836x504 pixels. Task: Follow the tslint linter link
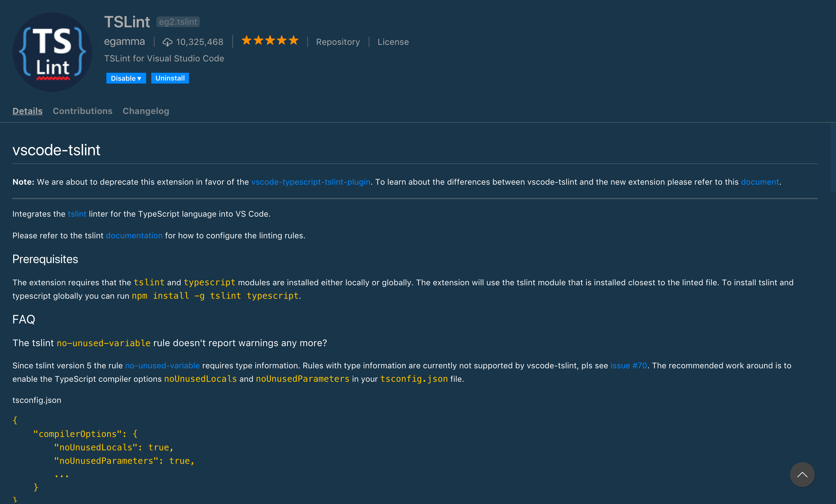[x=77, y=214]
